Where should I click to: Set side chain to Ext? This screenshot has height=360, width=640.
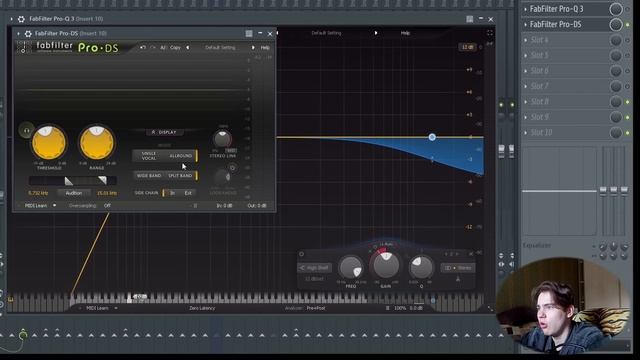[188, 193]
